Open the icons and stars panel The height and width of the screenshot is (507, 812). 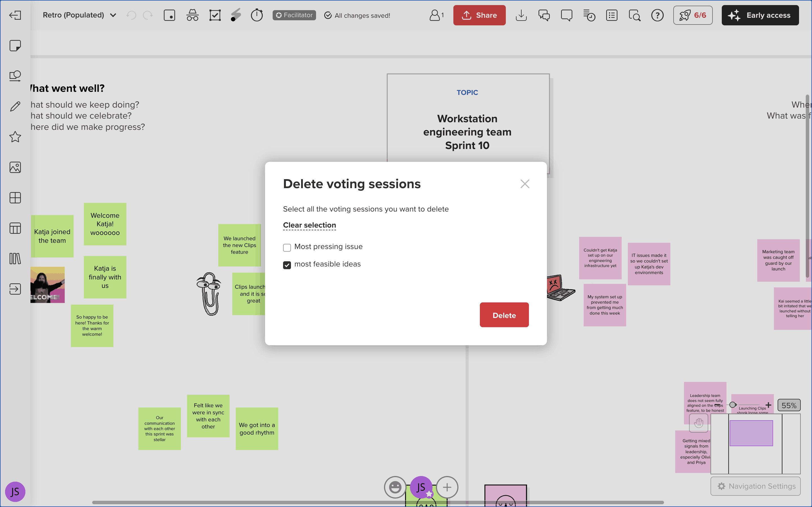15,137
